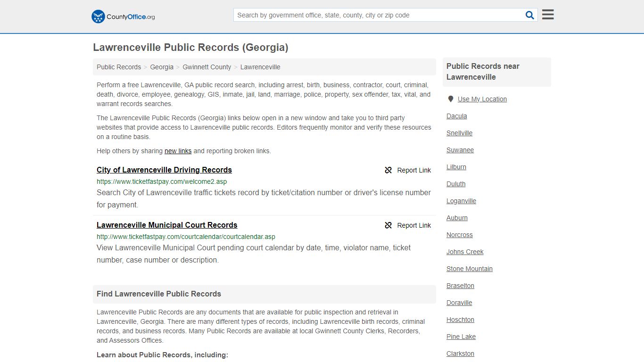Click broken-link icon for Driving Records
This screenshot has height=362, width=644.
[388, 170]
